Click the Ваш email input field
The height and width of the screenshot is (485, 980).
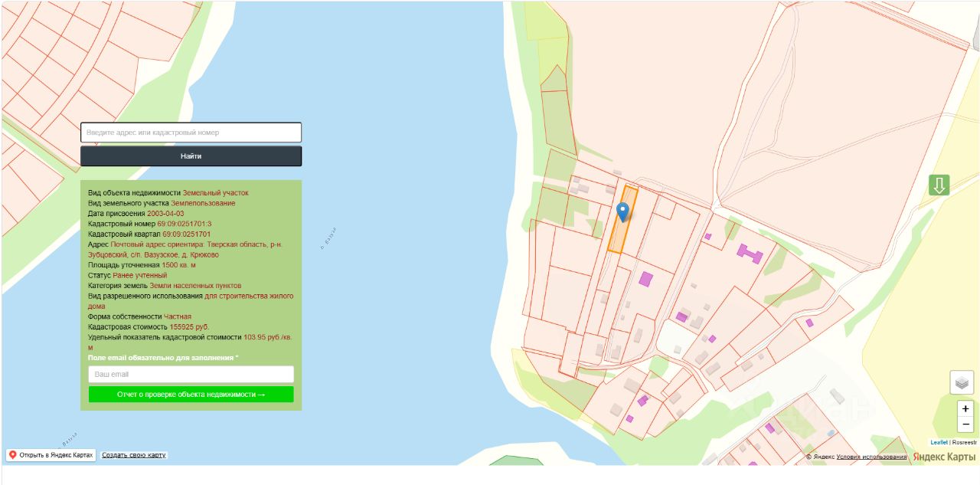tap(191, 375)
